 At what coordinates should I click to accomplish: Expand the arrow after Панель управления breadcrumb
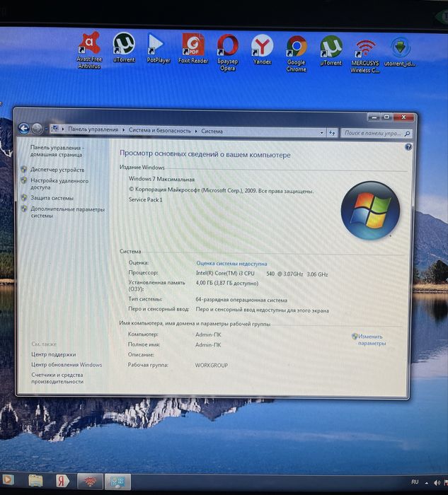pos(124,129)
